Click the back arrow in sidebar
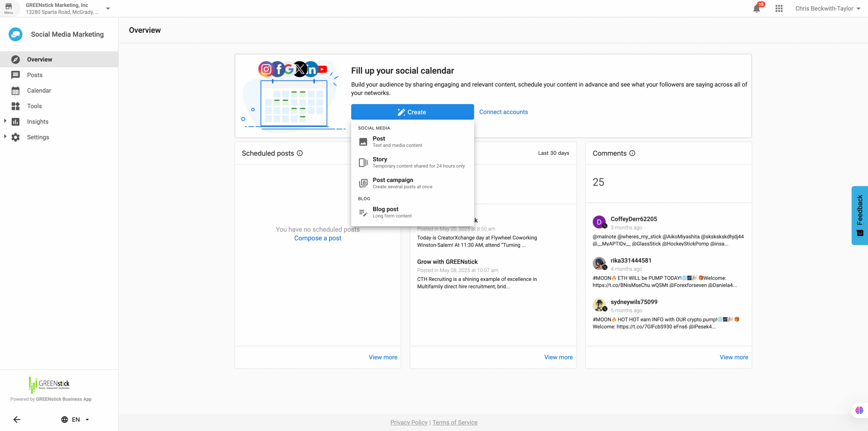 (x=17, y=419)
